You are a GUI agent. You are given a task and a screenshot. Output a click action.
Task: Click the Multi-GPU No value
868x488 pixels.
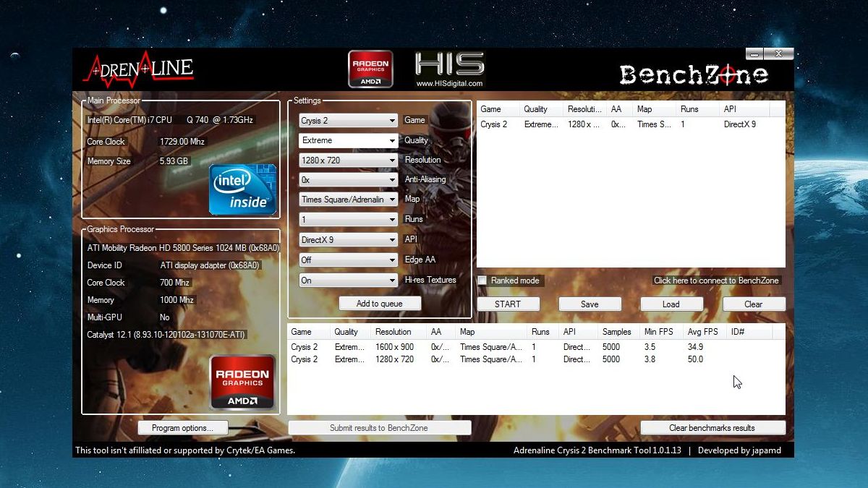click(x=165, y=317)
